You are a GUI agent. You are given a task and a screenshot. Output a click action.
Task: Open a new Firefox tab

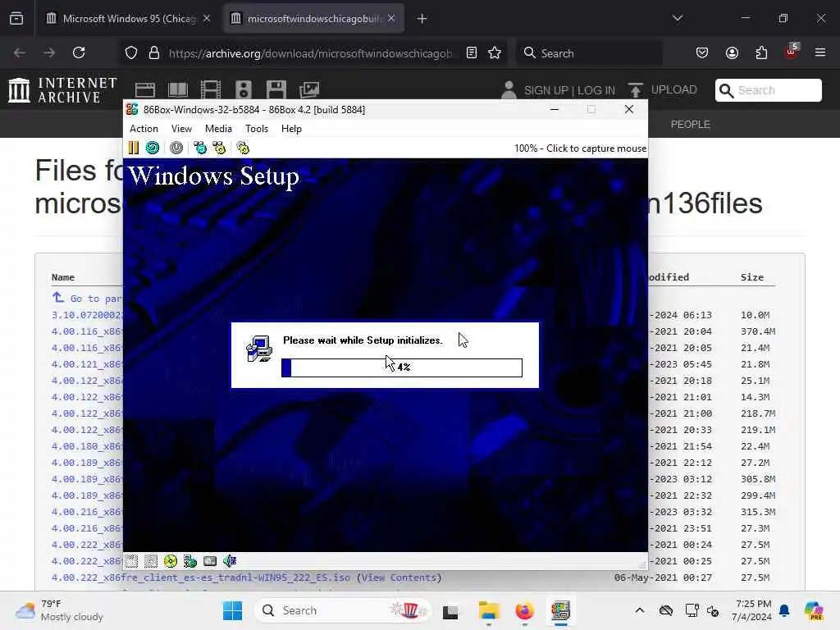coord(422,19)
